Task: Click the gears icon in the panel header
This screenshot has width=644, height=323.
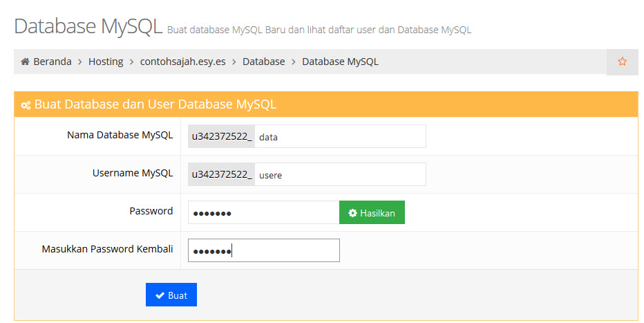Action: [26, 105]
